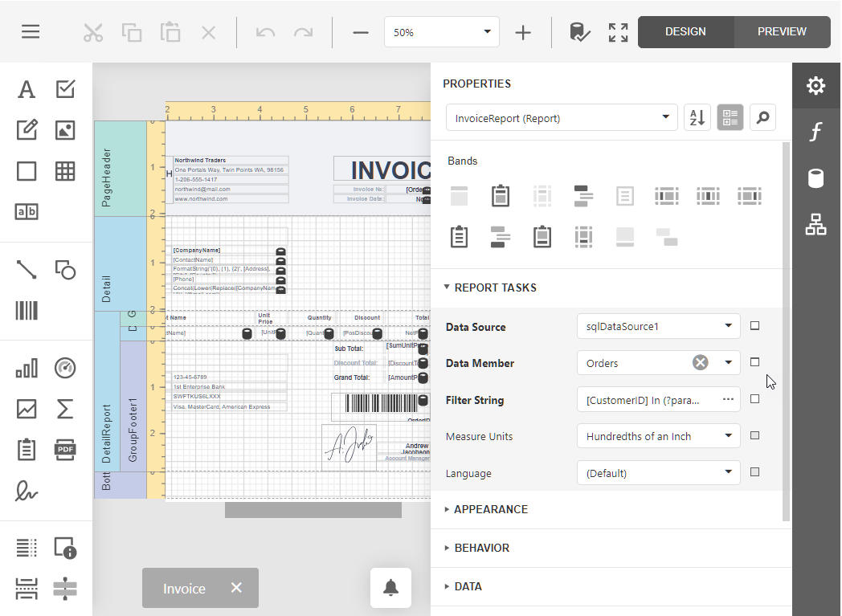Close the Invoice report tab
Viewport: 842px width, 616px height.
[236, 588]
